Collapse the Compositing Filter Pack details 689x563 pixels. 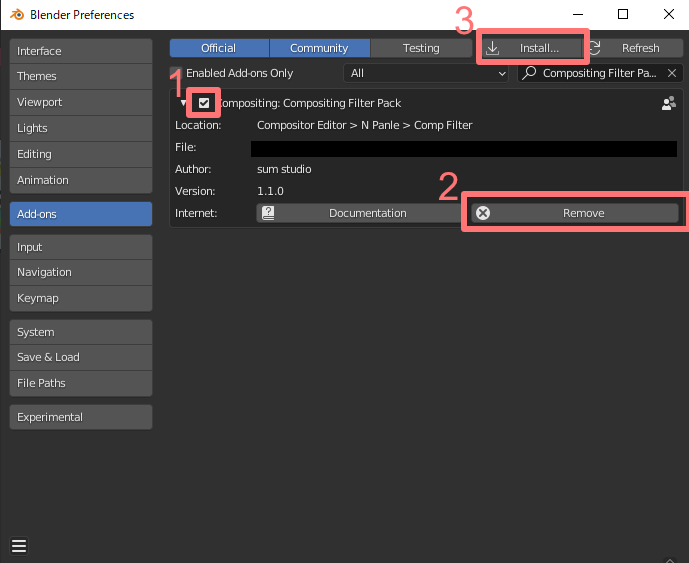pos(183,103)
